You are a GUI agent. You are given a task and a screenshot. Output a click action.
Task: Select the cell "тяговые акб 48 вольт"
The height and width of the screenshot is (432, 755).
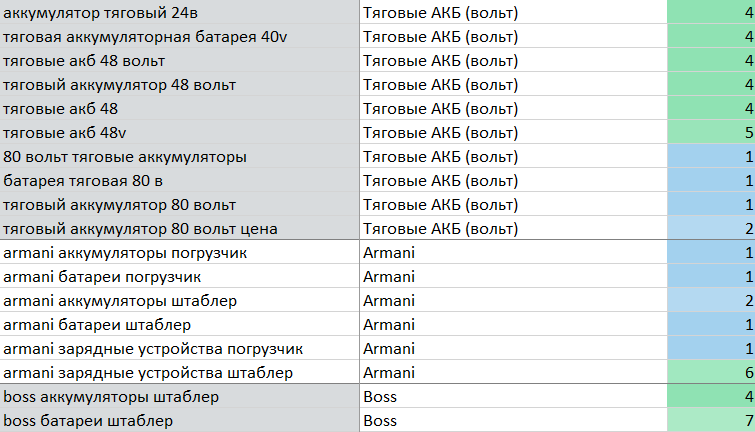180,60
